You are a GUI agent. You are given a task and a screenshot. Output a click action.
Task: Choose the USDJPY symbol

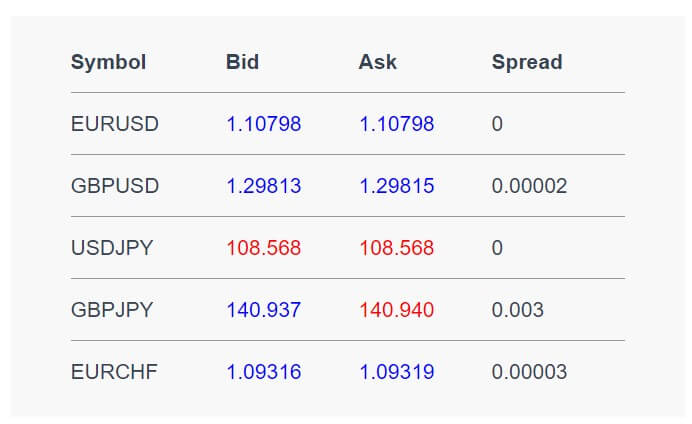112,248
